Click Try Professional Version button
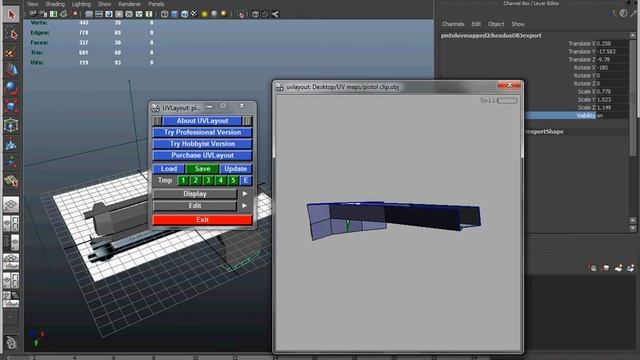Viewport: 640px width, 360px height. tap(202, 132)
